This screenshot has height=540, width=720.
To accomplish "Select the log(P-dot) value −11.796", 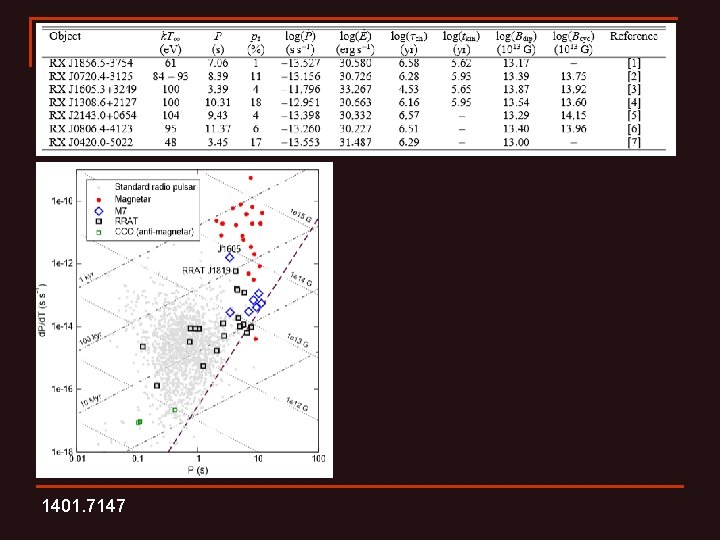I will pos(301,89).
